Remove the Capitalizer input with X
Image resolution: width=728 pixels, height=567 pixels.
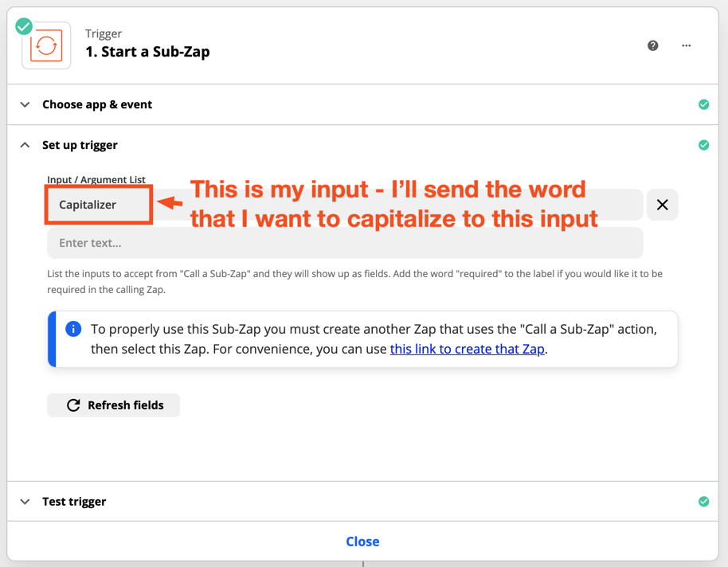point(663,205)
